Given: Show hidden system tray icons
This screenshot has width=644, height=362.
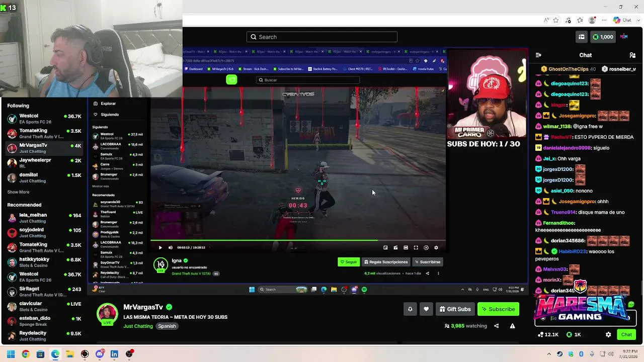Looking at the screenshot, I should tap(549, 354).
